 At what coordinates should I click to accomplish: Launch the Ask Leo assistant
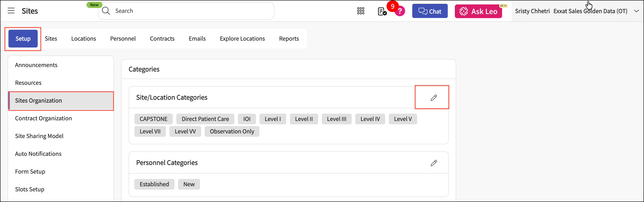point(478,12)
